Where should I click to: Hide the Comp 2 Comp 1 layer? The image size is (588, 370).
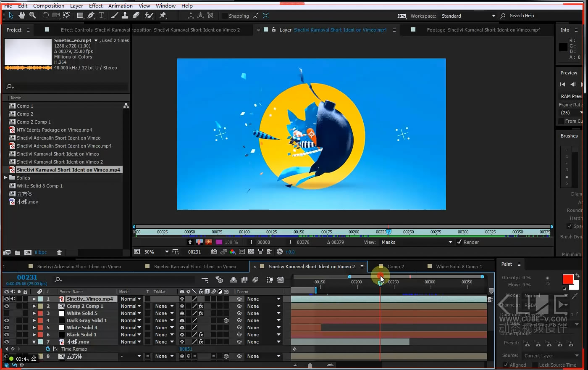6,306
